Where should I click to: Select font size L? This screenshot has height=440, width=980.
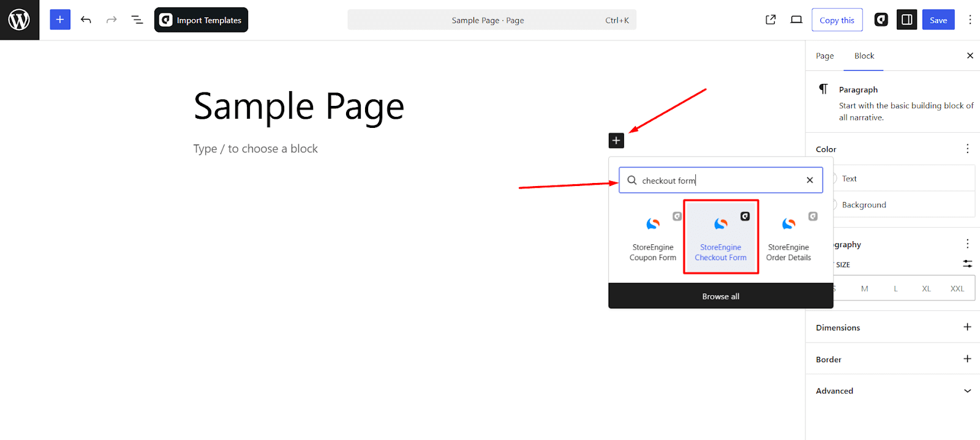tap(895, 288)
